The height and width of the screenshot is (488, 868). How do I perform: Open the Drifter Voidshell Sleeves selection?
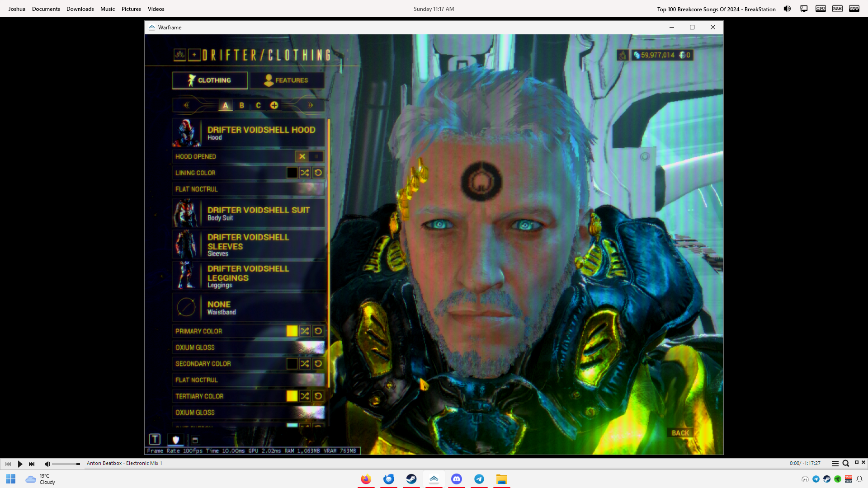coord(248,244)
